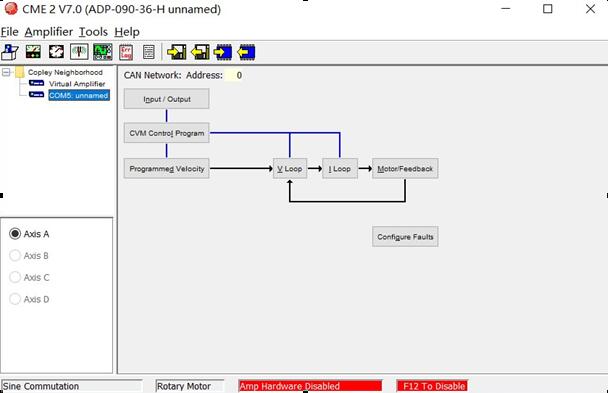Open Basic Setup toolbar icon
The width and height of the screenshot is (608, 393).
(x=10, y=52)
